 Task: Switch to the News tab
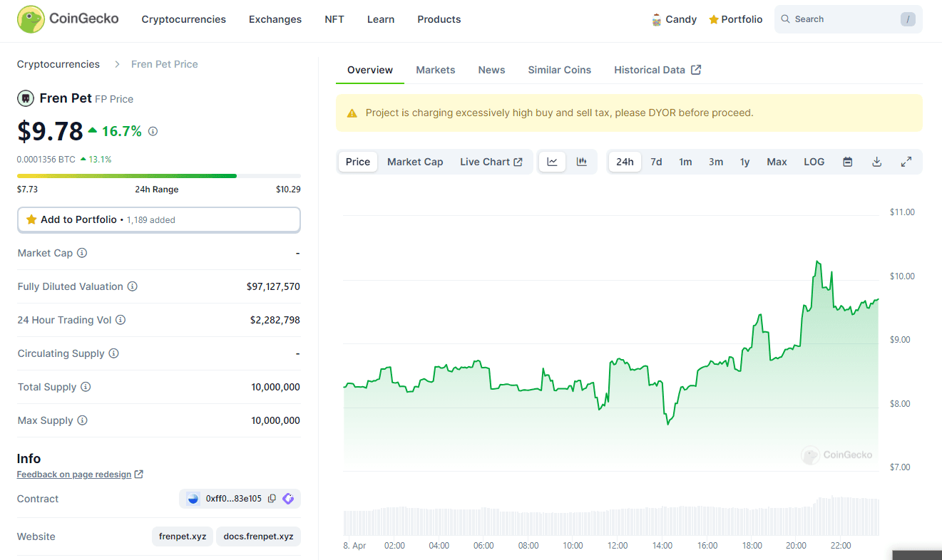pos(491,70)
